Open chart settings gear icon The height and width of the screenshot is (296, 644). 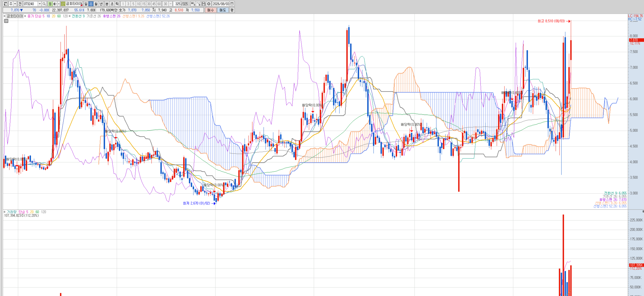209,4
